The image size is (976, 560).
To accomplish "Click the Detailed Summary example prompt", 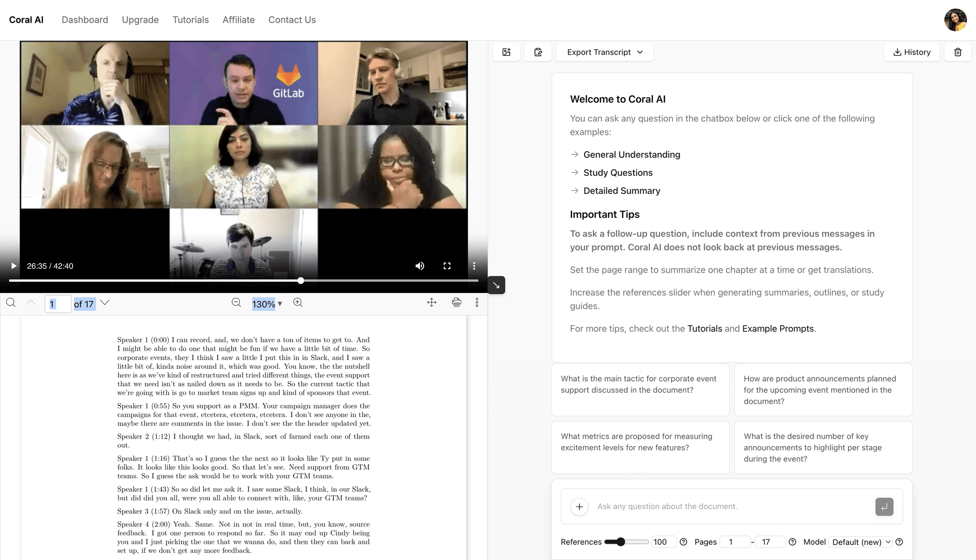I will pyautogui.click(x=621, y=191).
